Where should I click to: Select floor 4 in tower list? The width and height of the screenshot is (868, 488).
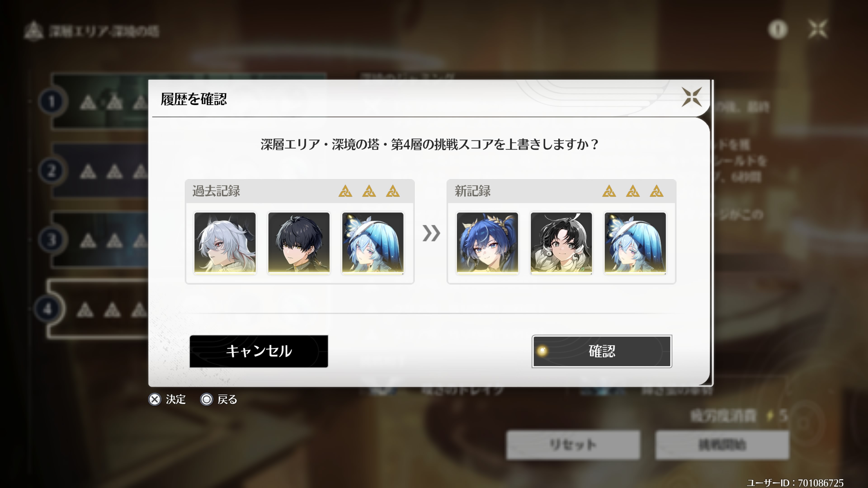(x=48, y=308)
